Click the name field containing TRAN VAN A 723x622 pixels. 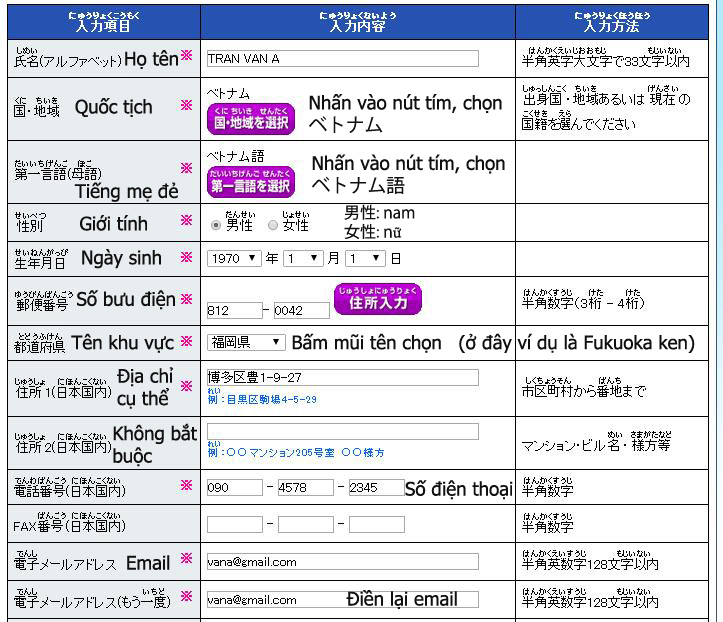click(343, 59)
